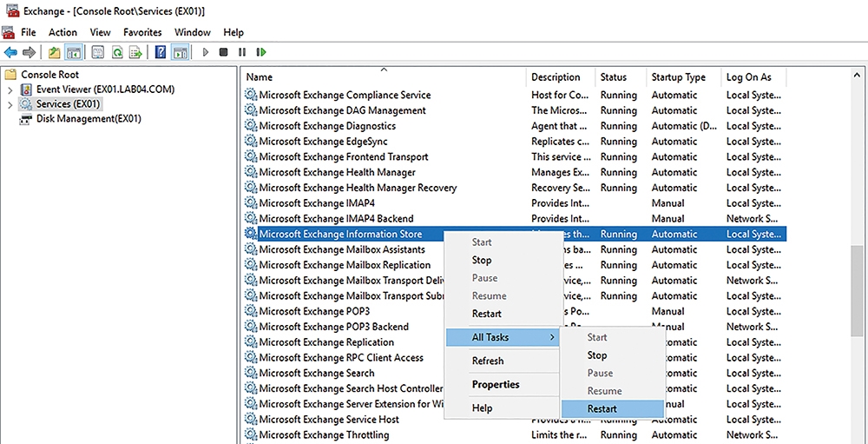Click the Restart Service icon in toolbar
The image size is (868, 444).
pyautogui.click(x=261, y=53)
